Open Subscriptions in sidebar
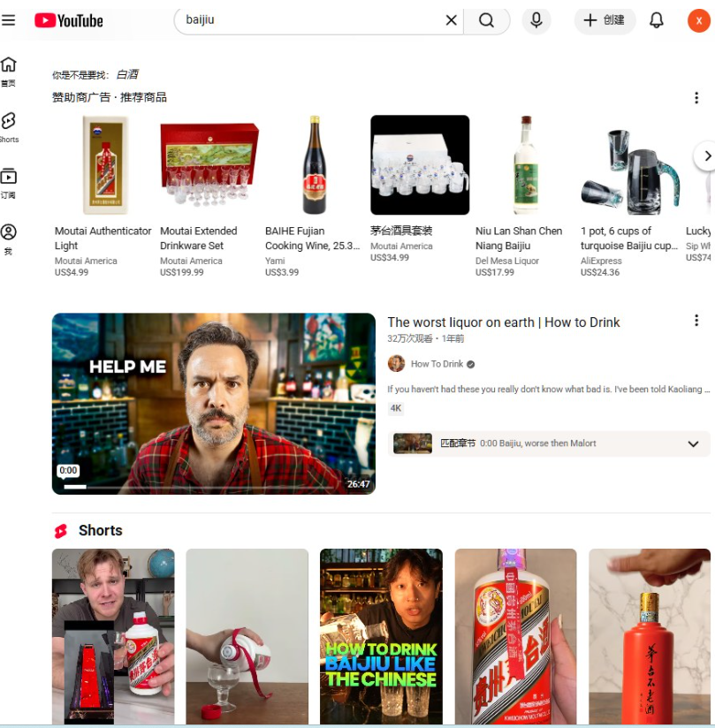715x728 pixels. [x=8, y=183]
